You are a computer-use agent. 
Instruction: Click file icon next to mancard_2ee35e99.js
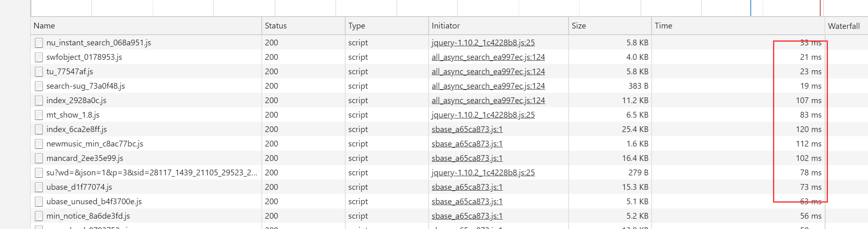[39, 158]
